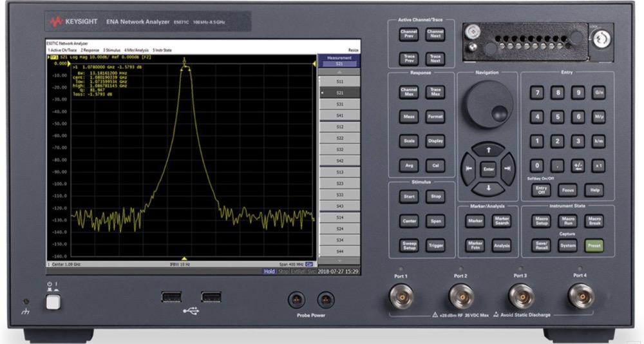Toggle softkeys with Entry Off key
Image resolution: width=644 pixels, height=344 pixels.
pyautogui.click(x=540, y=191)
